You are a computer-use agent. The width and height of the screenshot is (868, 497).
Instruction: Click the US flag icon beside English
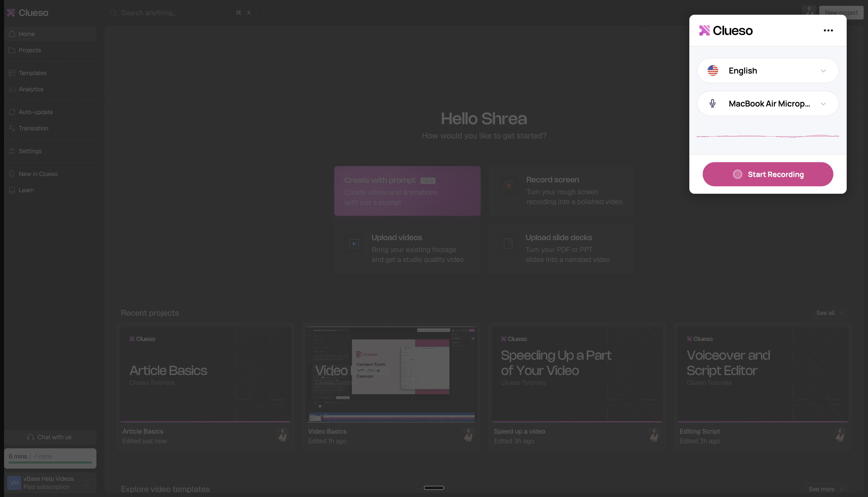(713, 71)
